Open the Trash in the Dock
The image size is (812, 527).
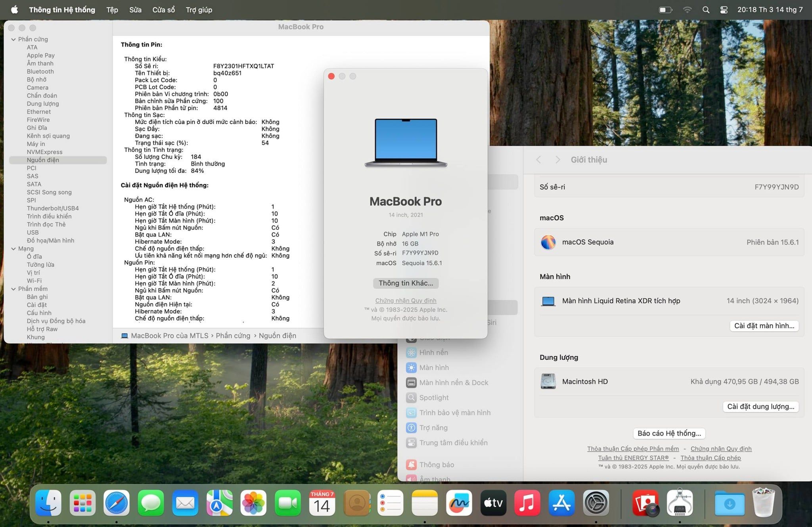pos(764,503)
